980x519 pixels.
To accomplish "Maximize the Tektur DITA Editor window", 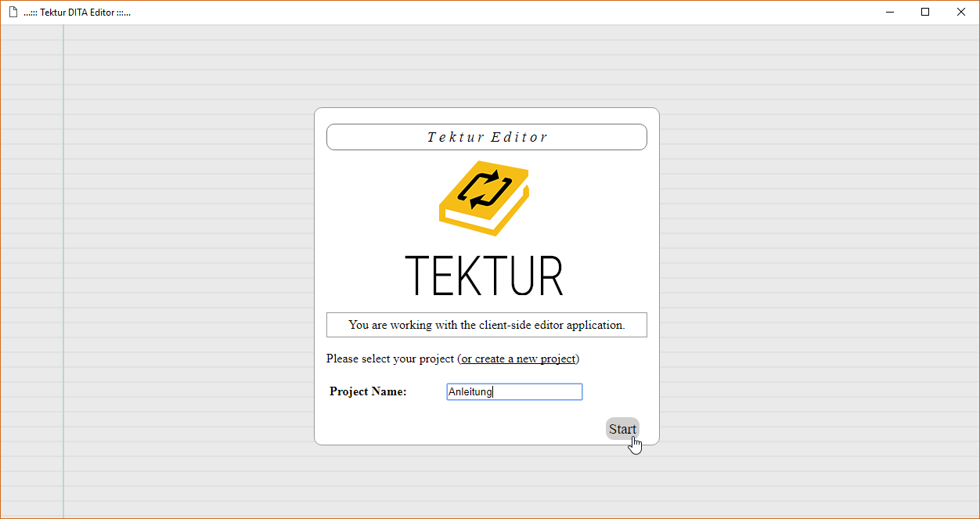I will pyautogui.click(x=925, y=12).
